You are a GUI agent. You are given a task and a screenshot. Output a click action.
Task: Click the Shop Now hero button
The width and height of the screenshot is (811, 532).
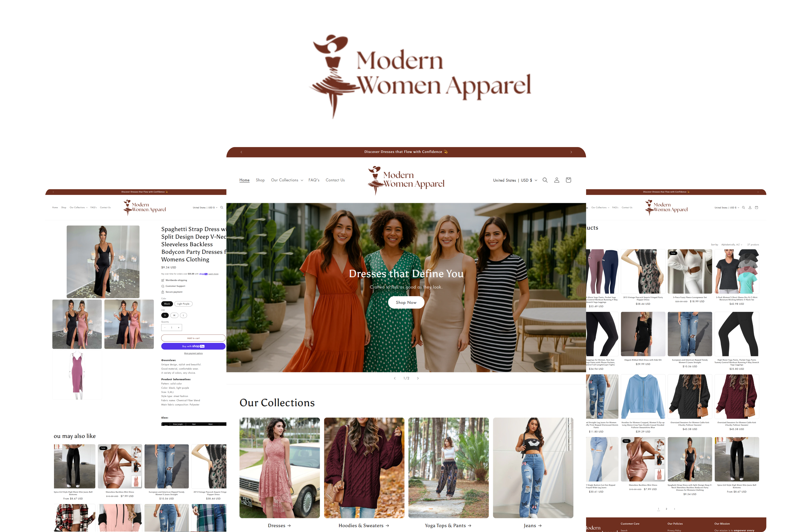click(x=406, y=302)
